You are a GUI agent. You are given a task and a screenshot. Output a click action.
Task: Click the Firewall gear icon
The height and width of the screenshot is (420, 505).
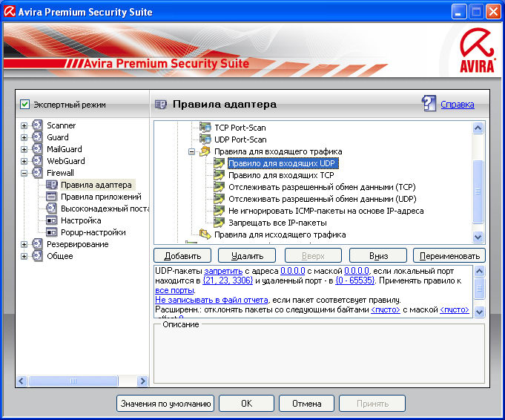pyautogui.click(x=37, y=173)
